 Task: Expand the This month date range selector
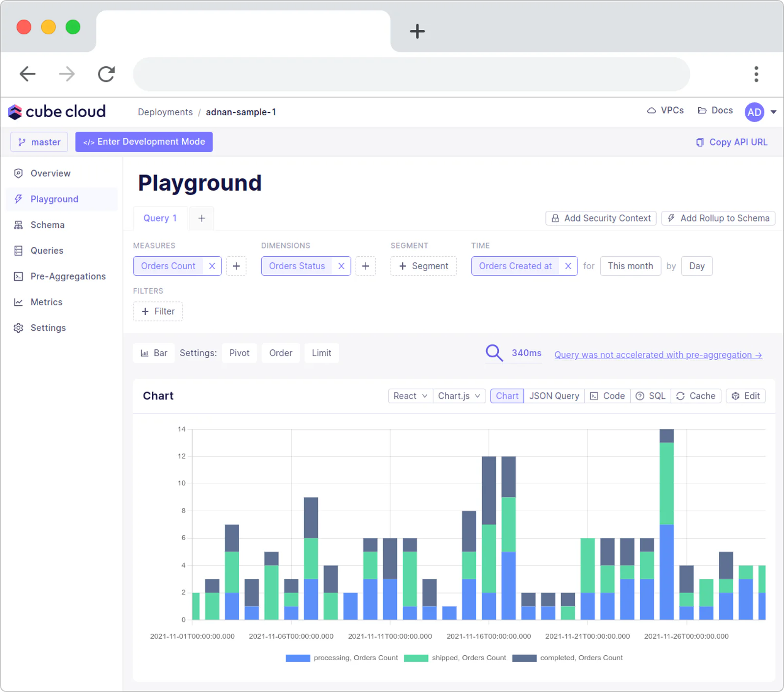click(630, 266)
